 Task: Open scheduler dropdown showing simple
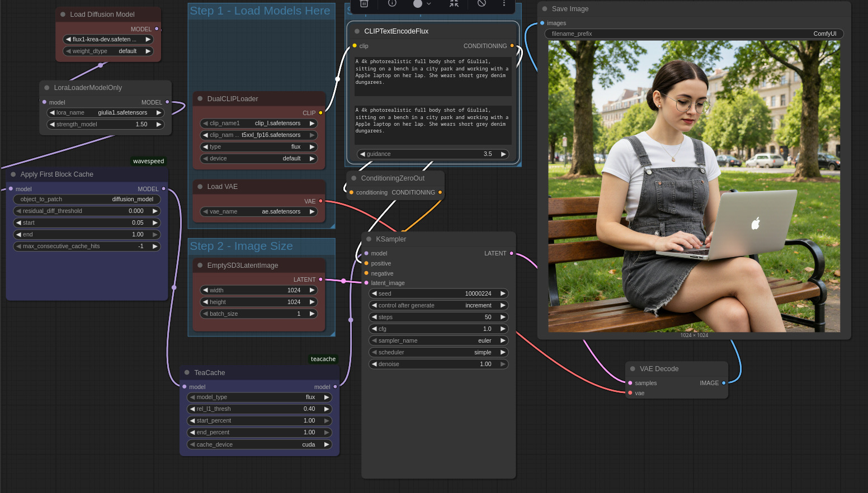(x=438, y=352)
